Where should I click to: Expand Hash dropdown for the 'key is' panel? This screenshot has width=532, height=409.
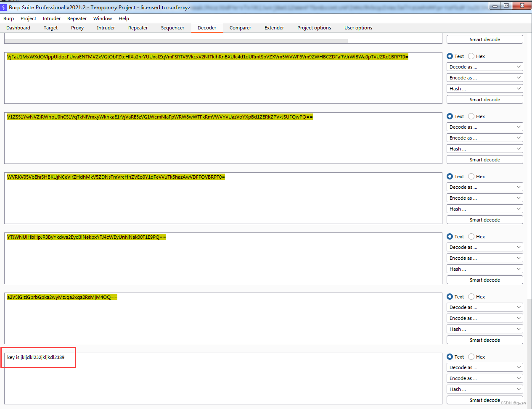point(485,389)
